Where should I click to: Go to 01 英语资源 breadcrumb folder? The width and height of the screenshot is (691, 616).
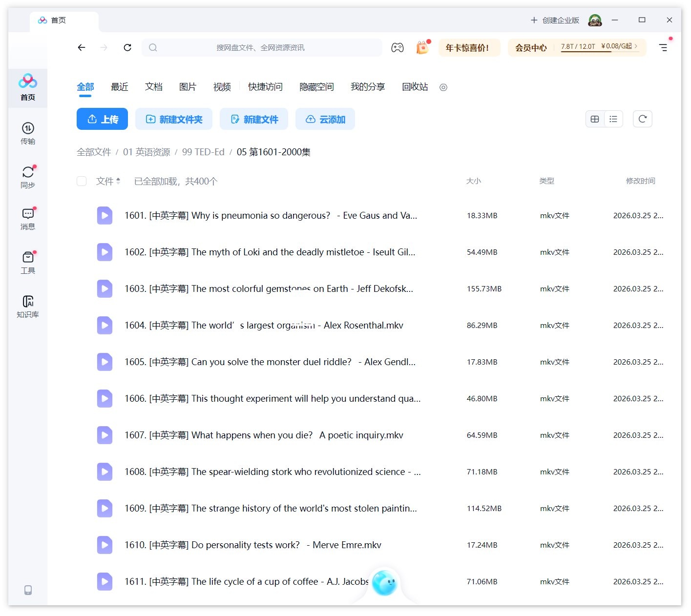[x=147, y=152]
